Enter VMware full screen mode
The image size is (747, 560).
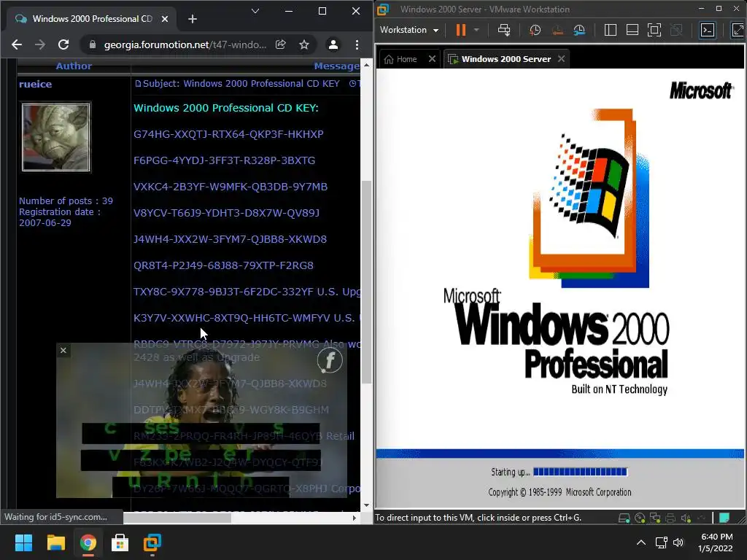(654, 30)
